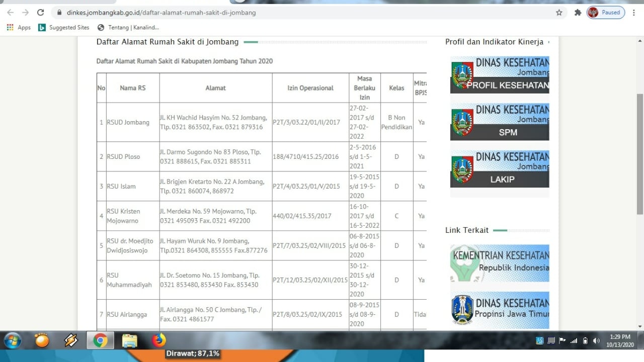Open the Chrome extensions puzzle icon
Image resolution: width=644 pixels, height=362 pixels.
[578, 13]
